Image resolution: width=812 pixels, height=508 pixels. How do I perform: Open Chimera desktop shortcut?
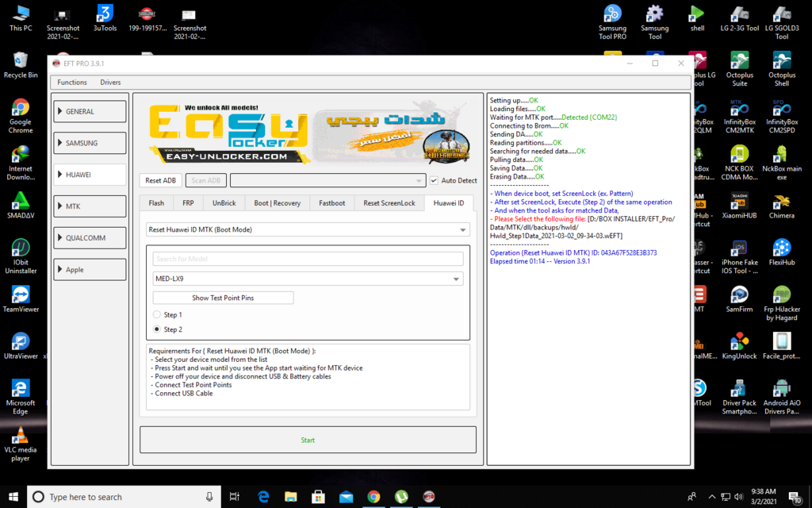coord(781,206)
